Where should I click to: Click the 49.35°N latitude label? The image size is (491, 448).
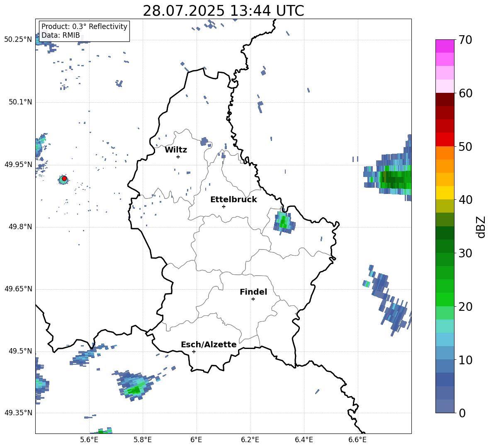[x=18, y=413]
